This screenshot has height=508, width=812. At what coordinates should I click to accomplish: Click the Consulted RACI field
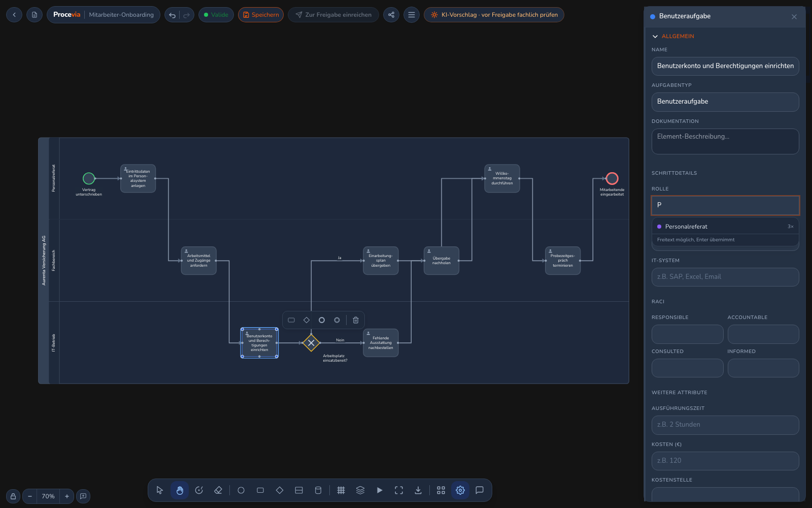(687, 368)
